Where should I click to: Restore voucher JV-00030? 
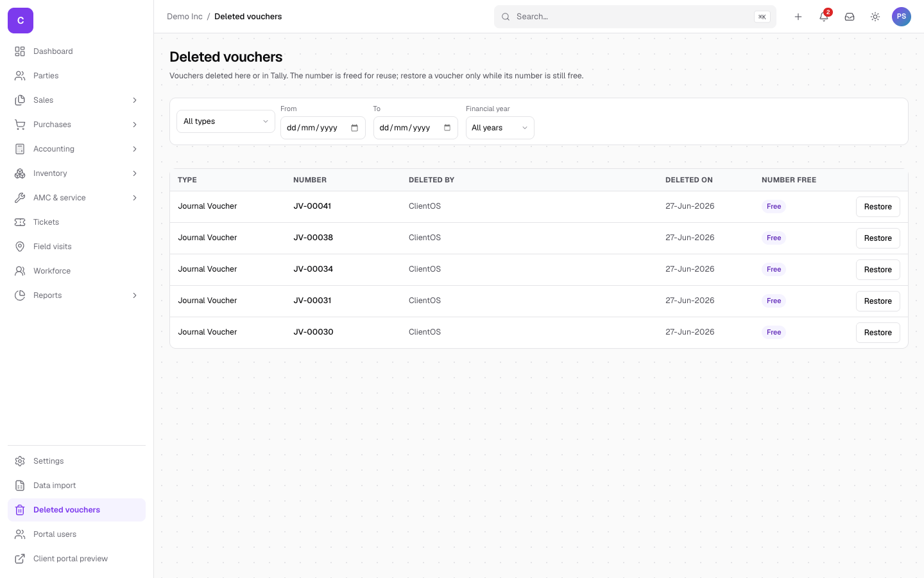pyautogui.click(x=878, y=333)
